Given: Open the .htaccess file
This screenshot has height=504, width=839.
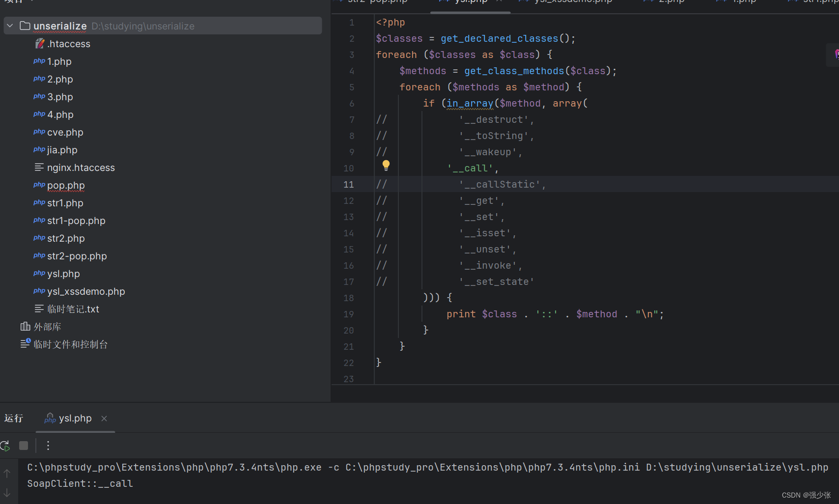Looking at the screenshot, I should 69,44.
